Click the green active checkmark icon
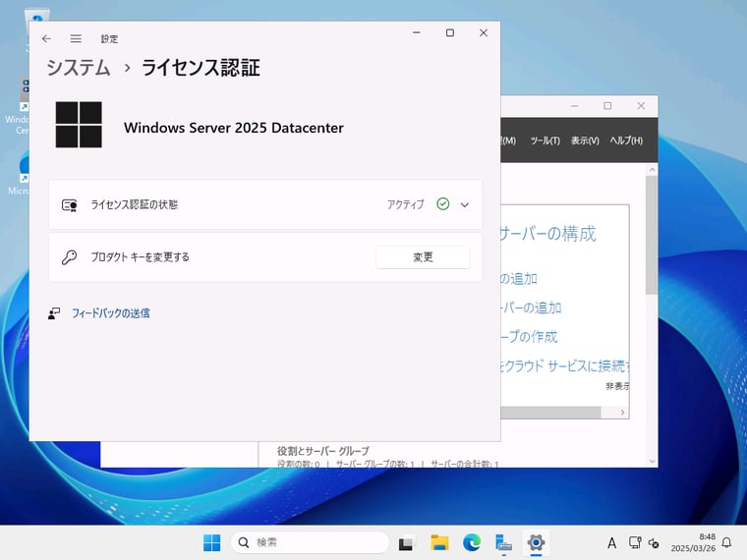Image resolution: width=747 pixels, height=560 pixels. 443,204
